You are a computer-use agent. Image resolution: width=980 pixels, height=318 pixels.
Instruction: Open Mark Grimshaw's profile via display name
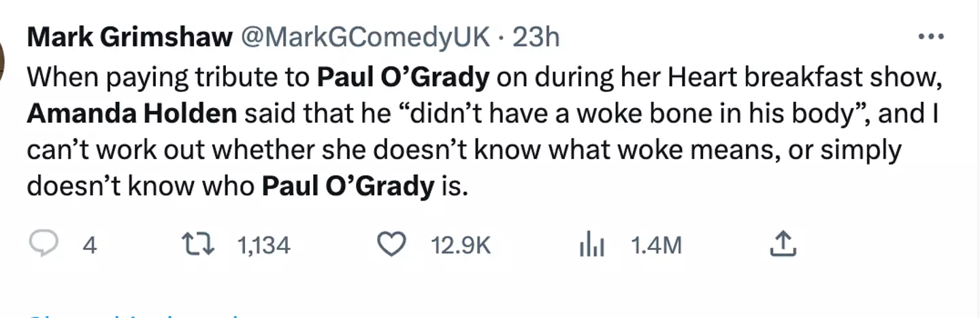point(130,38)
